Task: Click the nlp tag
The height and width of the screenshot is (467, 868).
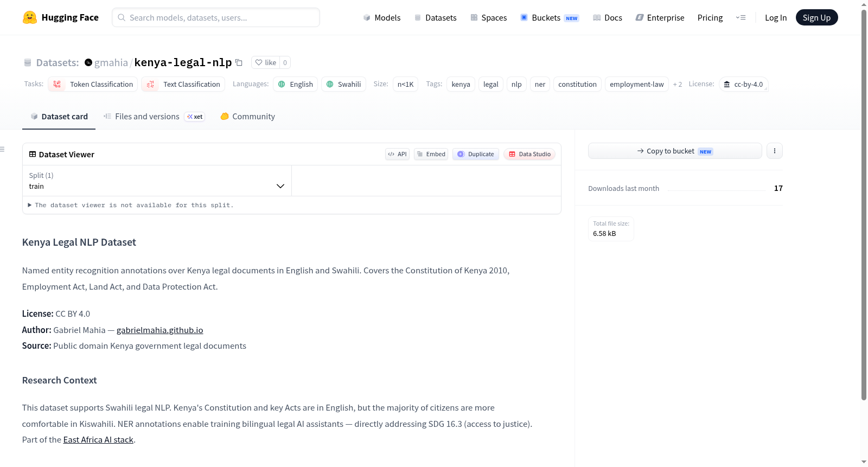Action: click(516, 84)
